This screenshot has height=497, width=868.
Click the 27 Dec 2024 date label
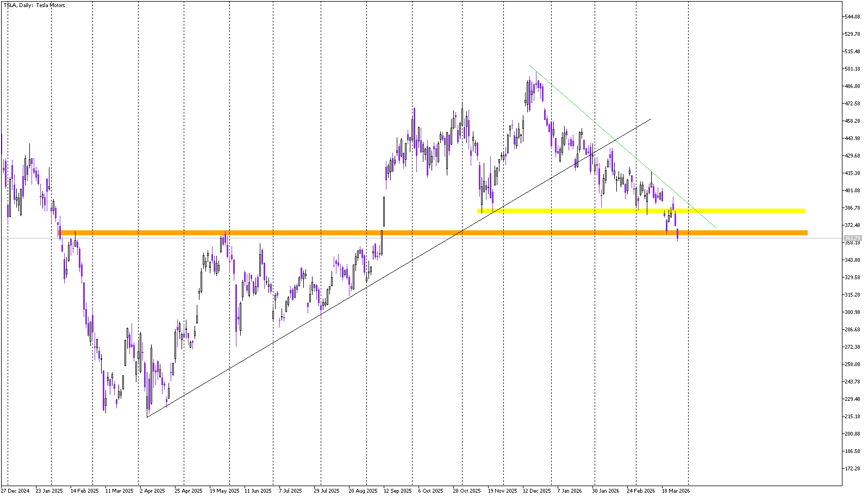tap(16, 491)
